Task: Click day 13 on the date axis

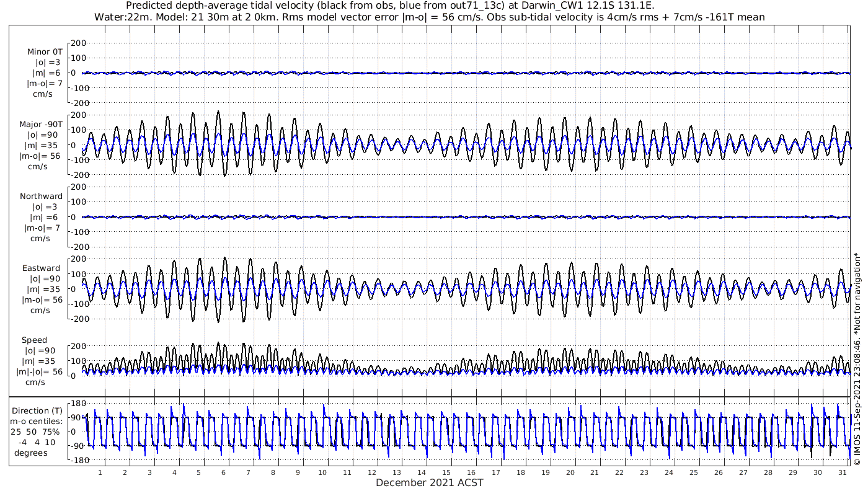Action: pos(397,472)
